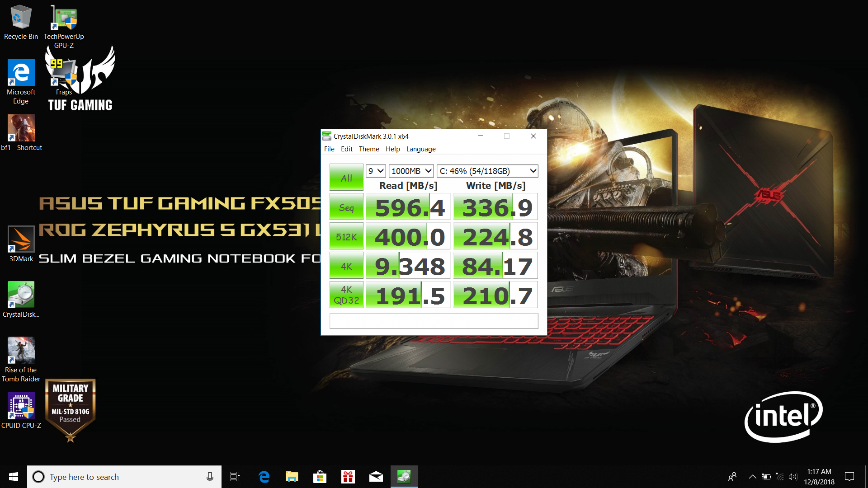Click the 512K write result 224.8

coord(495,236)
